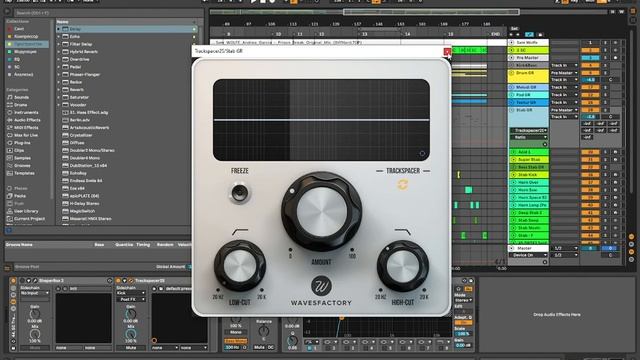Open Sounds category in browser
Image resolution: width=640 pixels, height=360 pixels.
tap(21, 97)
